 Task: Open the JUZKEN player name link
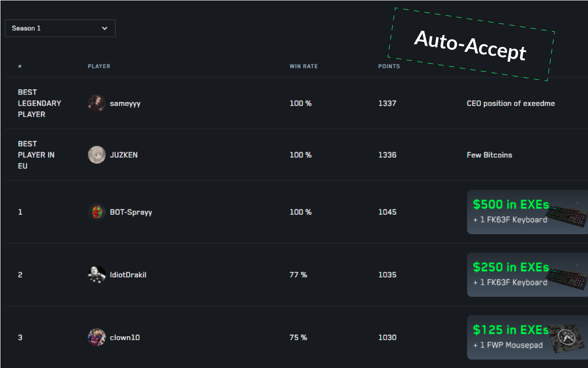point(124,155)
